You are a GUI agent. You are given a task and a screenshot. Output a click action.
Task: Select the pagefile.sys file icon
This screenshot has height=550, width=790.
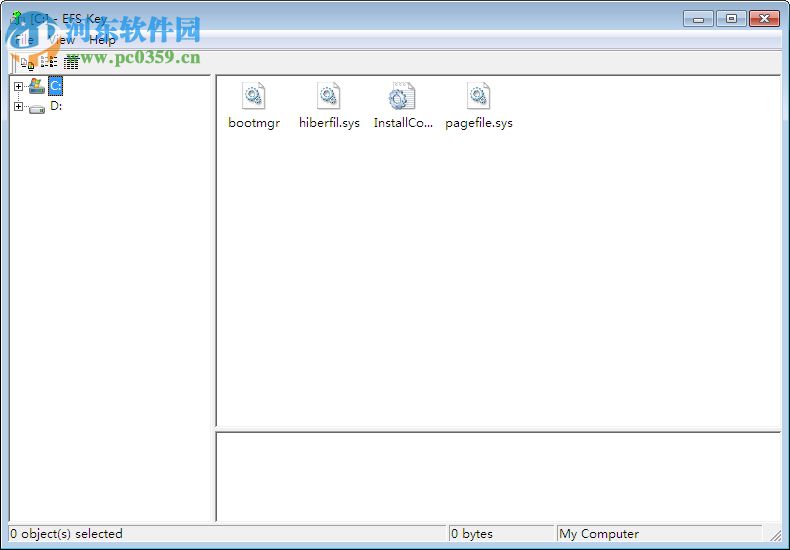(478, 96)
